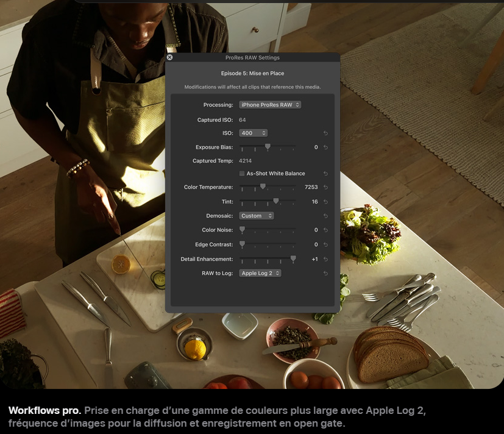Click the Color Temperature value 7253
504x434 pixels.
[x=311, y=187]
